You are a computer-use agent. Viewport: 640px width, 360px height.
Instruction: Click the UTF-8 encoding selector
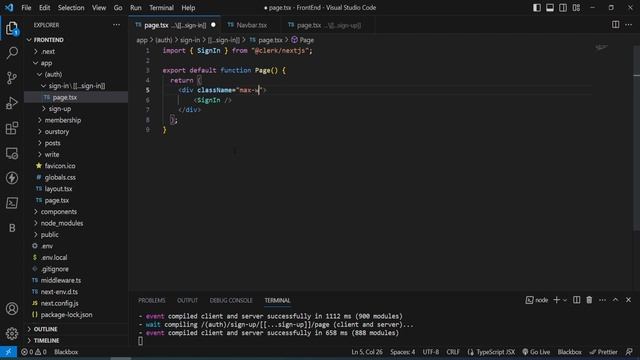[x=431, y=352]
